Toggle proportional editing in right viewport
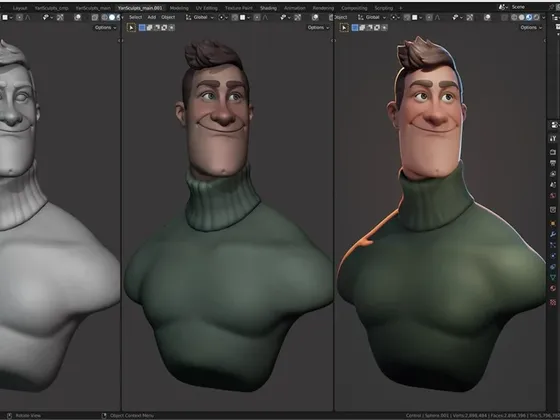Viewport: 560px width, 420px height. pyautogui.click(x=429, y=17)
